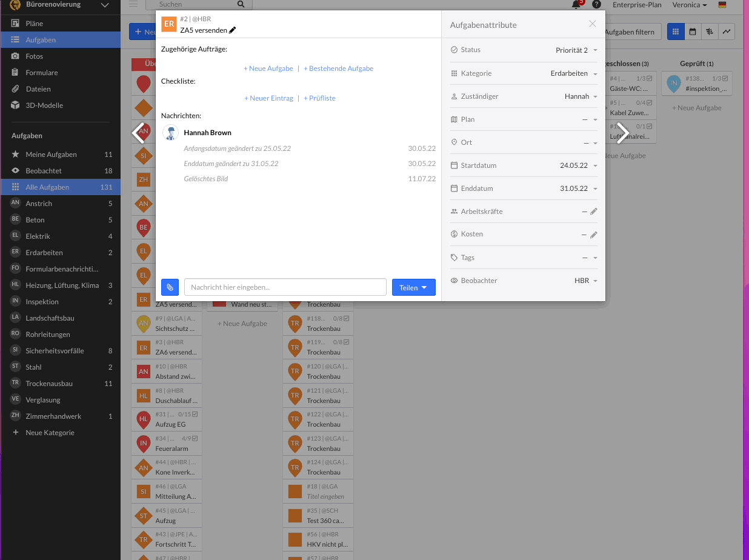The image size is (749, 560).
Task: Open the chart statistics view icon
Action: point(727,32)
